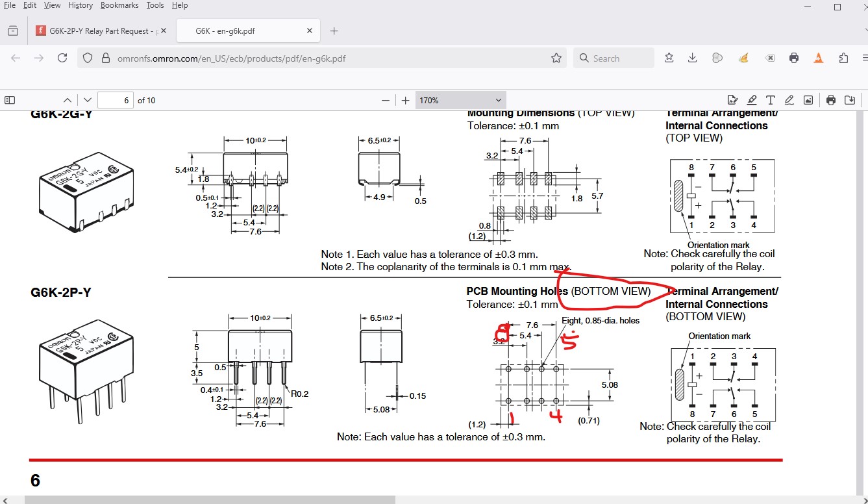Click the horizontal scrollbar at bottom
Screen dimensions: 868x504
pos(210,499)
